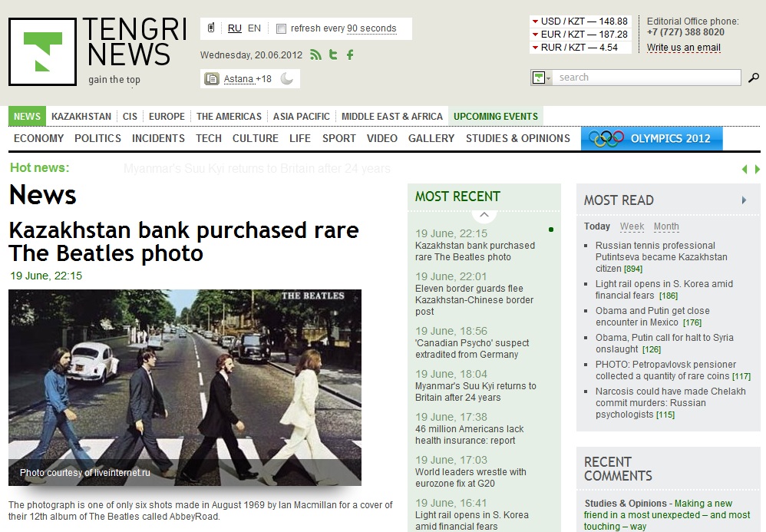Open the mobile version icon

click(x=211, y=28)
